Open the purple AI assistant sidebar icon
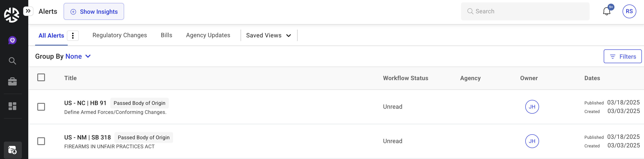Screen dimensions: 644x159 pyautogui.click(x=12, y=40)
